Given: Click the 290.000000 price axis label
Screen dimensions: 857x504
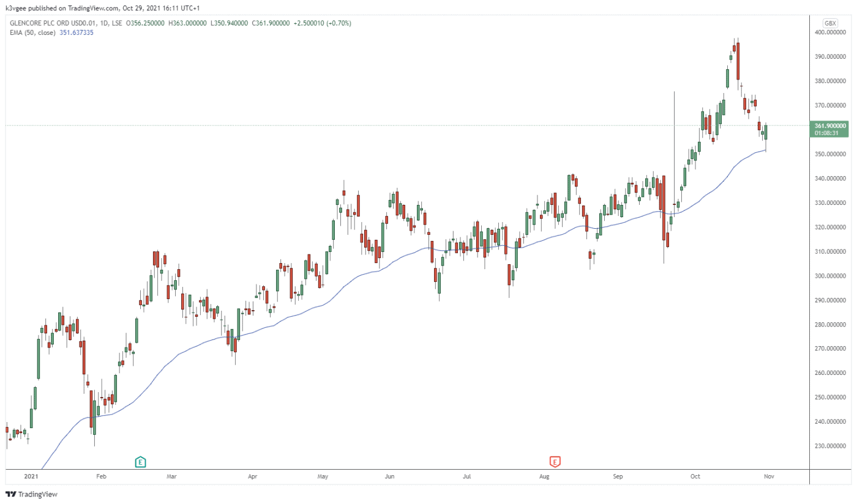Looking at the screenshot, I should (x=830, y=300).
